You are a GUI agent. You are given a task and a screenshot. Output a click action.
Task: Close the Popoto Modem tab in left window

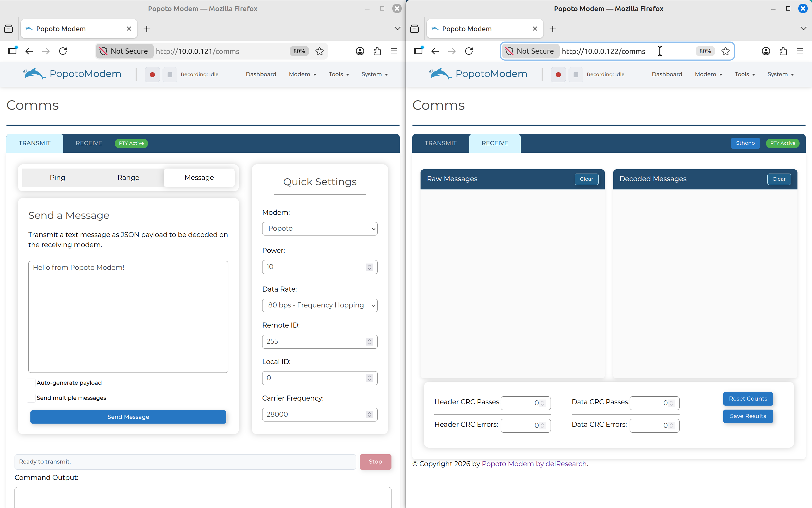point(129,29)
